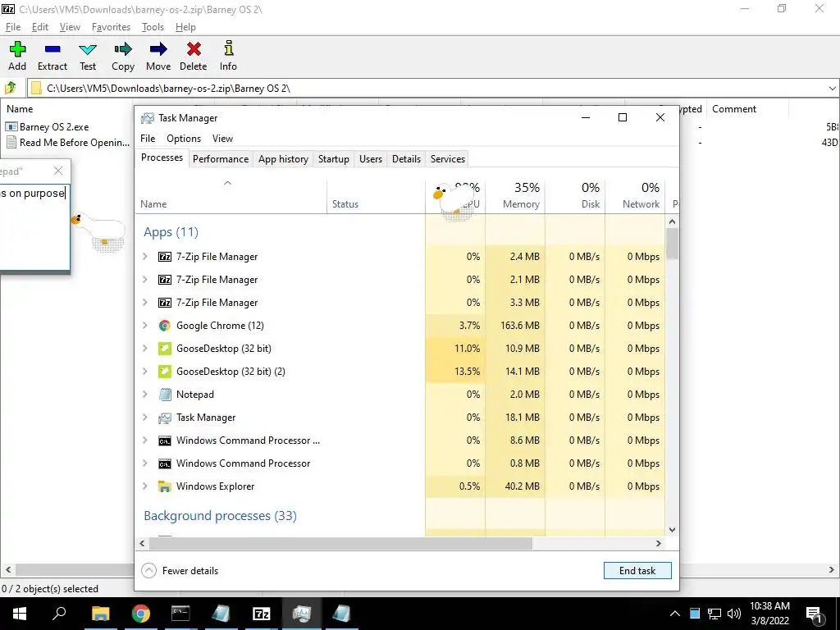Sort processes by Network column
Image resolution: width=840 pixels, height=630 pixels.
pyautogui.click(x=636, y=195)
